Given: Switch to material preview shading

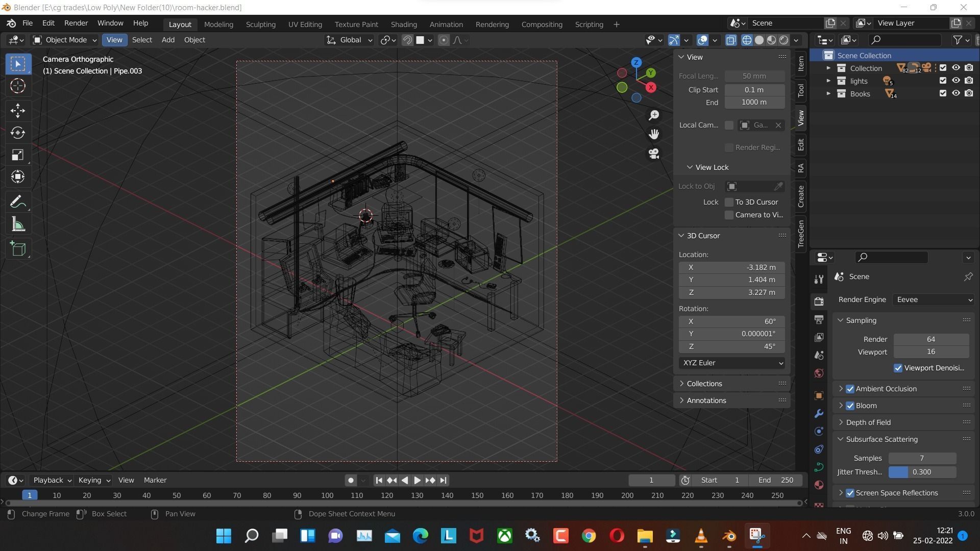Looking at the screenshot, I should point(771,40).
